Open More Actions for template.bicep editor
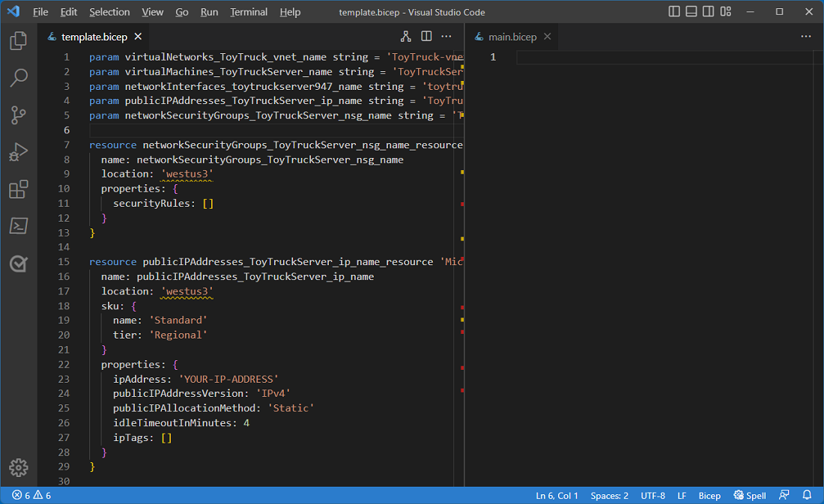The width and height of the screenshot is (824, 504). point(446,36)
